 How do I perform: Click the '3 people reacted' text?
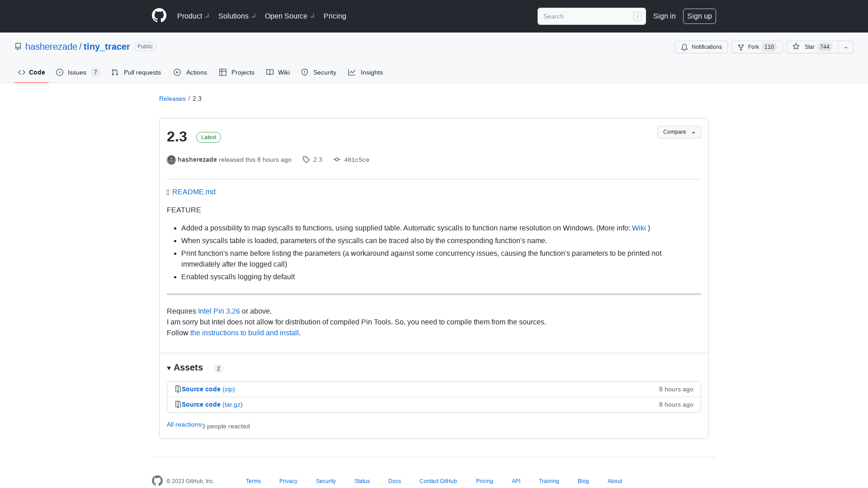click(x=226, y=426)
